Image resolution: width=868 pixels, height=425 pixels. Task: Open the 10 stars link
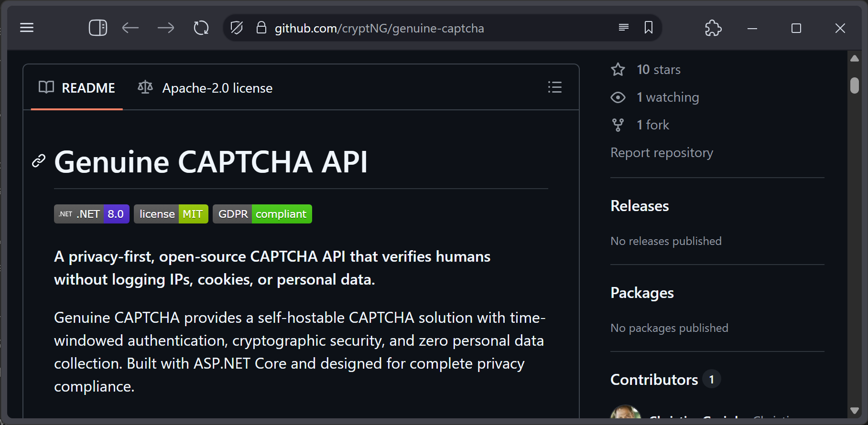(x=658, y=70)
